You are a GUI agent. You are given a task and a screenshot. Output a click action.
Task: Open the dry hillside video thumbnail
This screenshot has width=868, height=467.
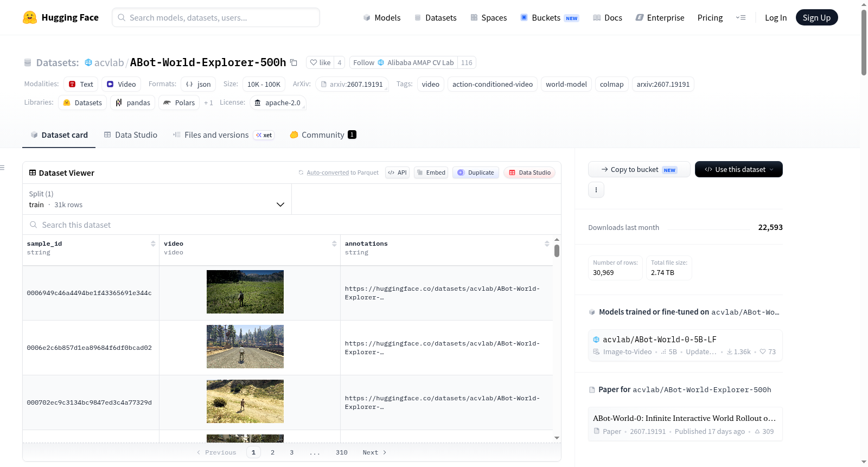click(245, 401)
